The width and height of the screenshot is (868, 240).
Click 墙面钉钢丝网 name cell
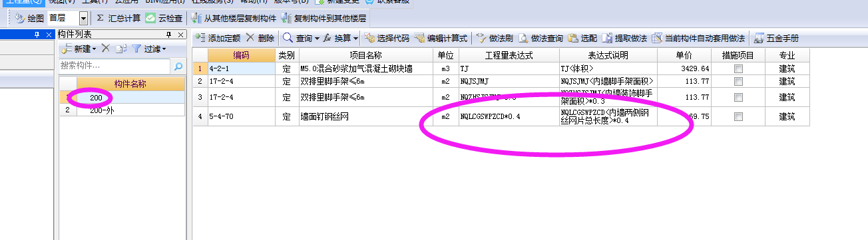(x=366, y=117)
